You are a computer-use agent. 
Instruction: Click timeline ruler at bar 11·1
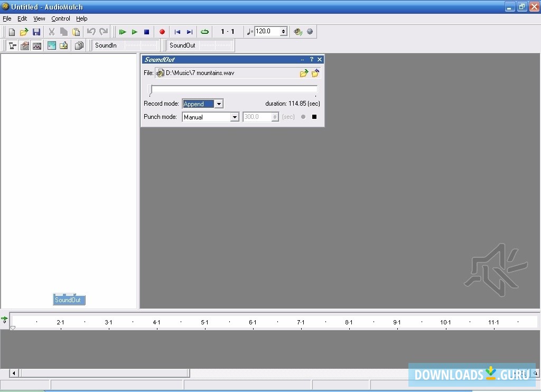[x=493, y=322]
